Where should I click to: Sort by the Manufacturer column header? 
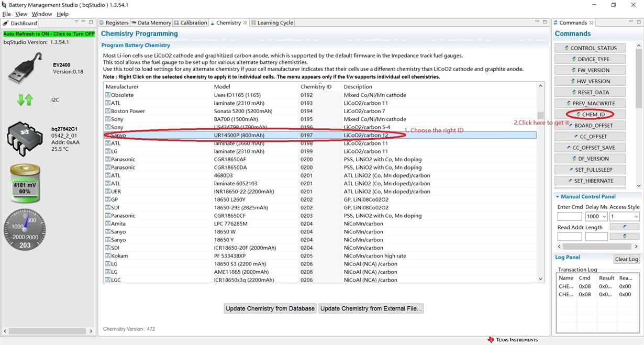pos(158,86)
